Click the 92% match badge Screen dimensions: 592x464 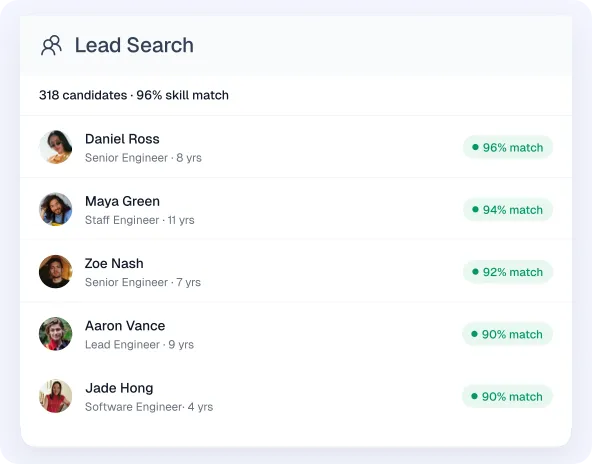[508, 272]
